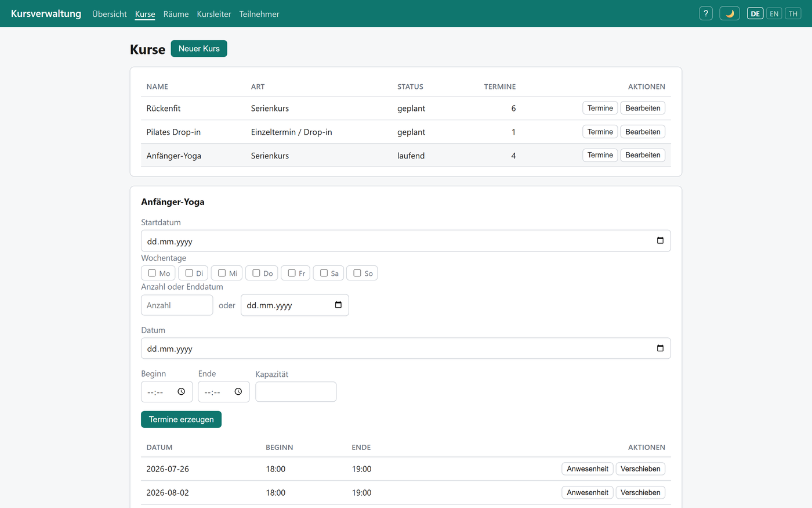The height and width of the screenshot is (508, 812).
Task: Go to Räume navigation item
Action: coord(176,14)
